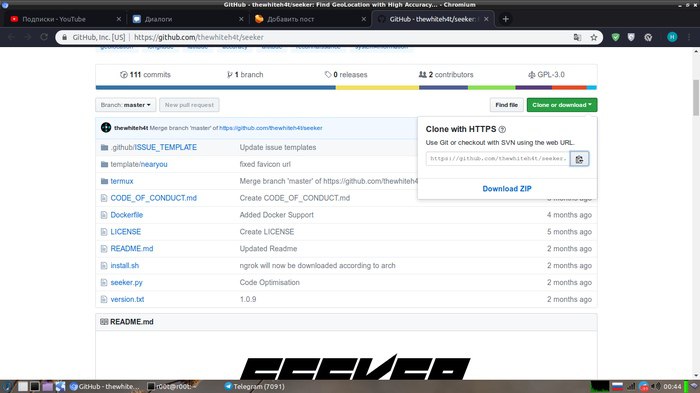
Task: Open the file manager folder icon on taskbar
Action: [x=47, y=386]
